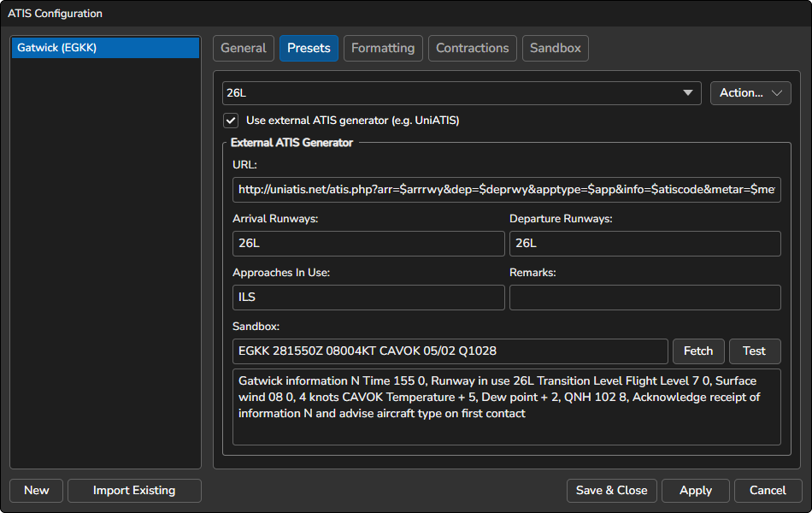This screenshot has width=812, height=513.
Task: Click the external generator URL field
Action: pos(506,190)
